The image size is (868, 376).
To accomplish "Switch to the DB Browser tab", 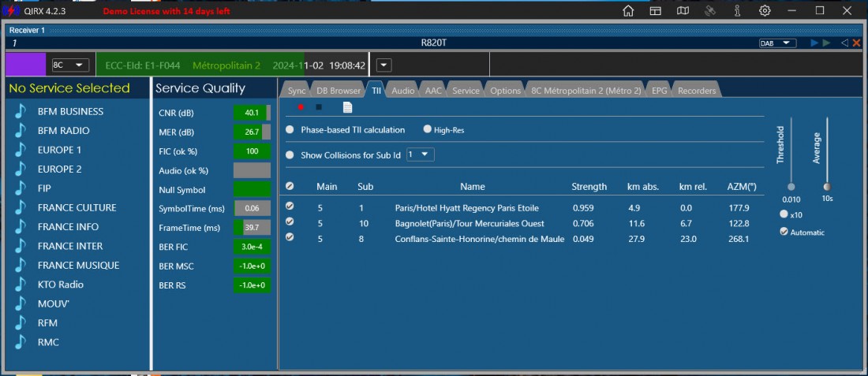I will (339, 91).
